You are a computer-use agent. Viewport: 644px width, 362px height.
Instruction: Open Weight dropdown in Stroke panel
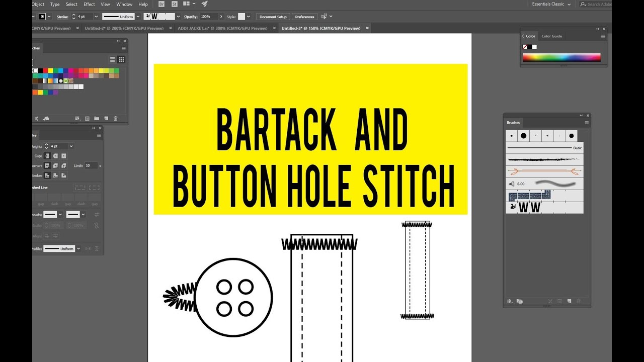(x=71, y=146)
